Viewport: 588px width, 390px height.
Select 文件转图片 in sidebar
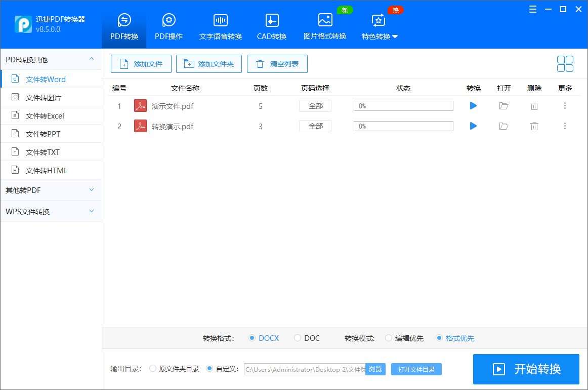click(x=52, y=98)
